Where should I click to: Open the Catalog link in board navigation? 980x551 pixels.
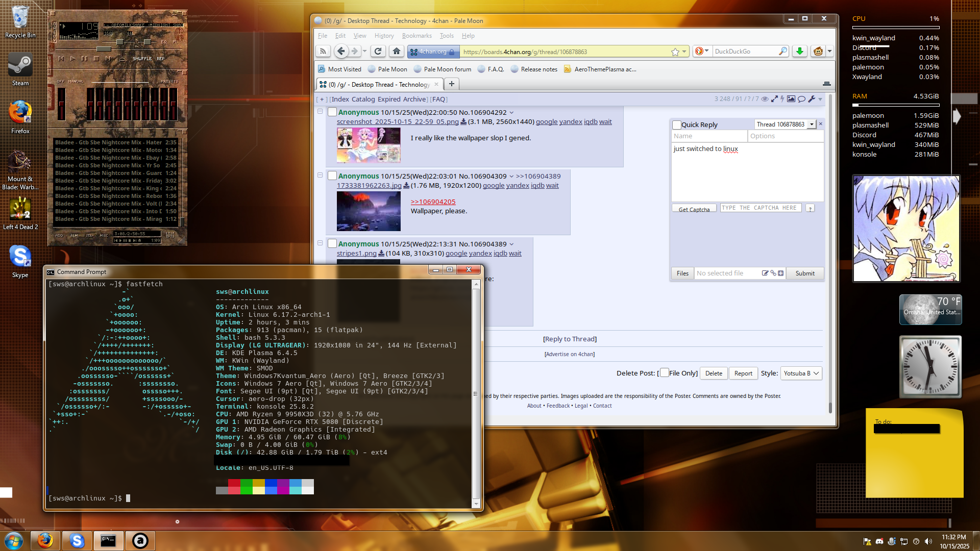[363, 99]
